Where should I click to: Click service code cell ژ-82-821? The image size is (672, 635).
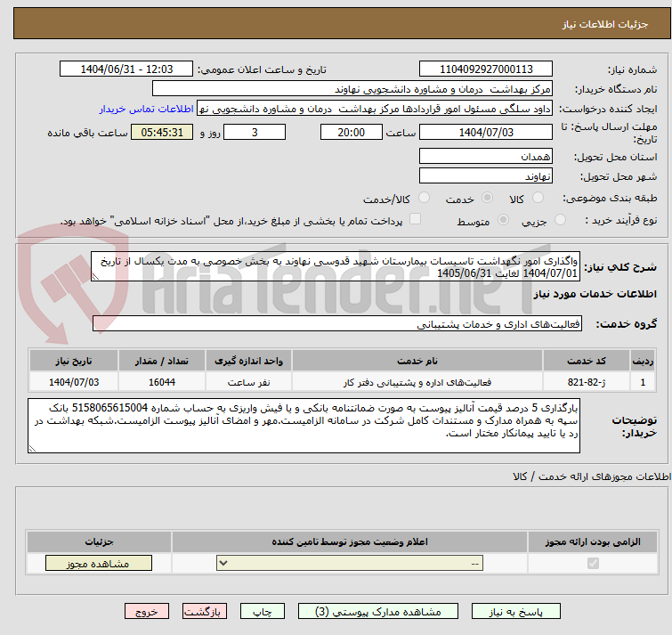click(x=586, y=381)
